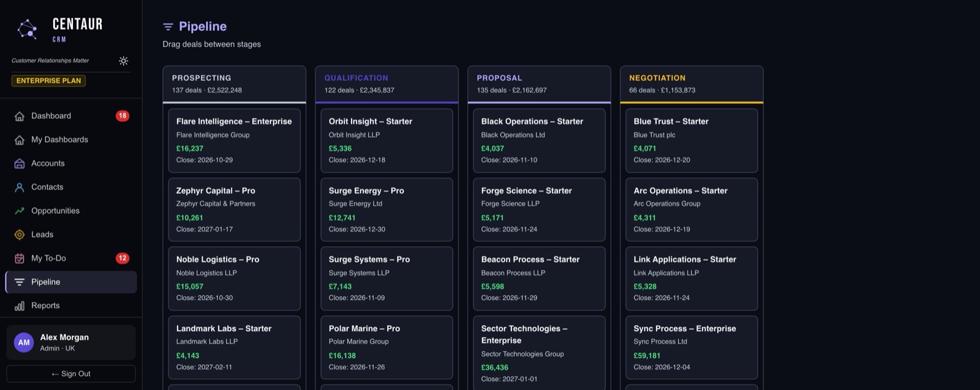Click "Polar Marine Group" company name
This screenshot has width=980, height=390.
358,342
